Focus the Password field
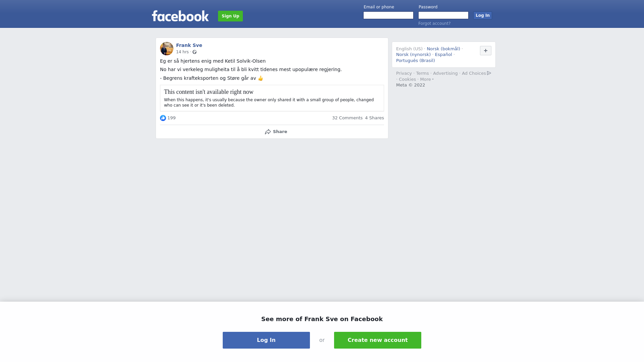644x362 pixels. [443, 15]
